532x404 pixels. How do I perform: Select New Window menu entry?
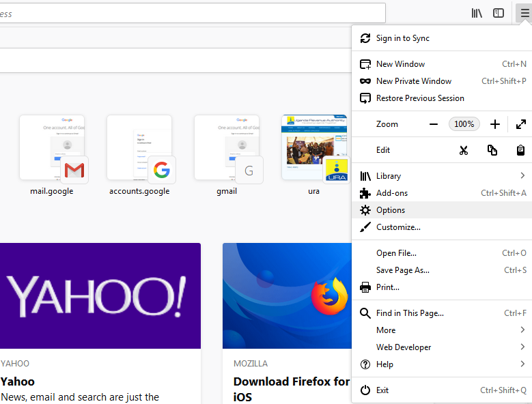pos(442,64)
